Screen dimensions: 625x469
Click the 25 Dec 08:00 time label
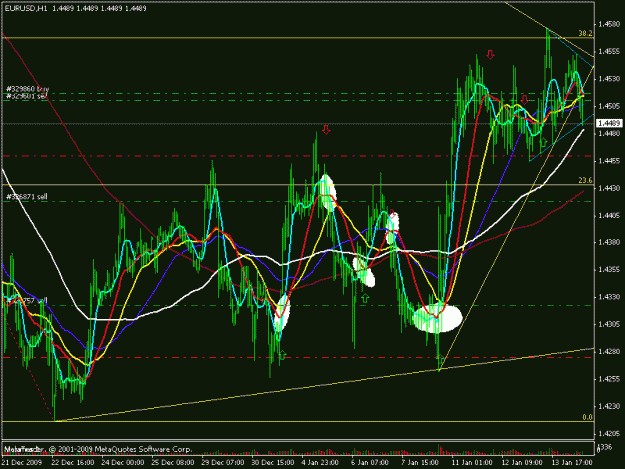click(173, 463)
